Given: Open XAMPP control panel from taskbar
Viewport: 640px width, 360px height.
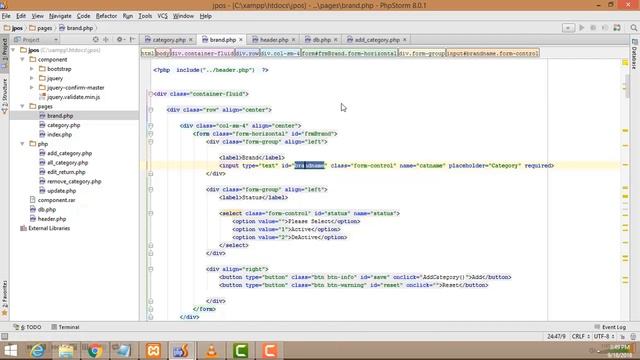Looking at the screenshot, I should (x=153, y=351).
